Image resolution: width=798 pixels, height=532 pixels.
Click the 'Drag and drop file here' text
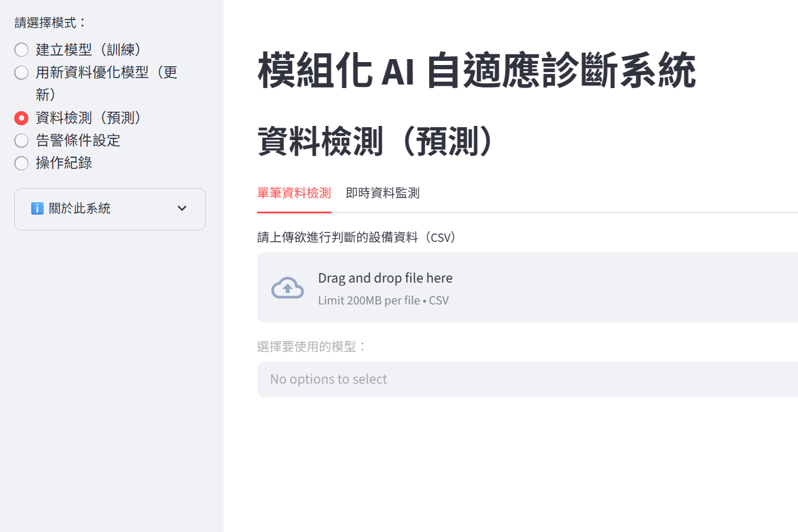point(385,278)
